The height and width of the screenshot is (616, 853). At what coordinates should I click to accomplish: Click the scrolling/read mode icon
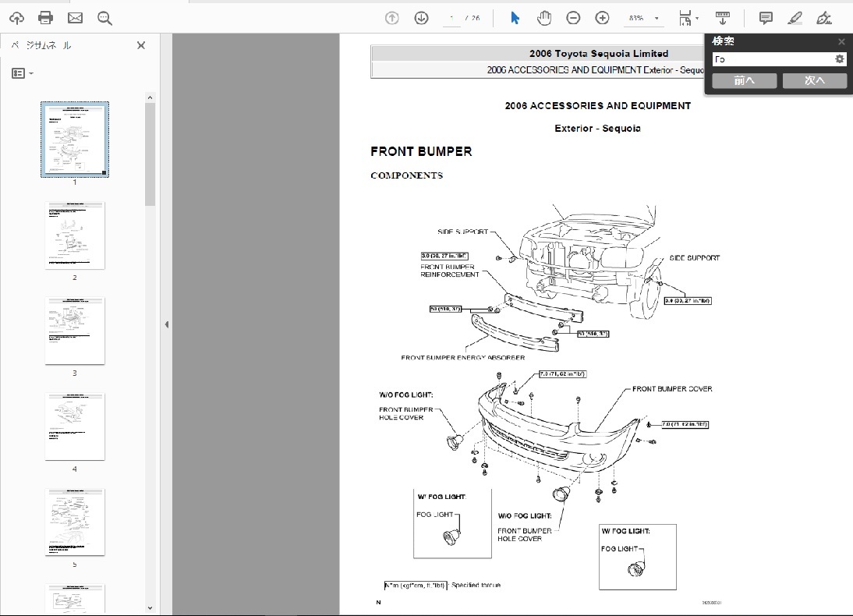coord(723,18)
